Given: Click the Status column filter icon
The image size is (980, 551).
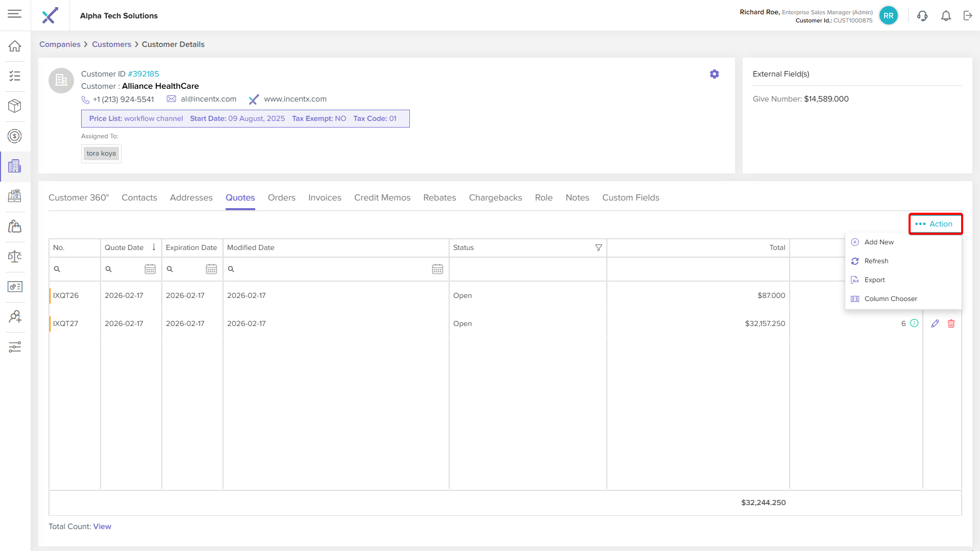Looking at the screenshot, I should tap(598, 248).
